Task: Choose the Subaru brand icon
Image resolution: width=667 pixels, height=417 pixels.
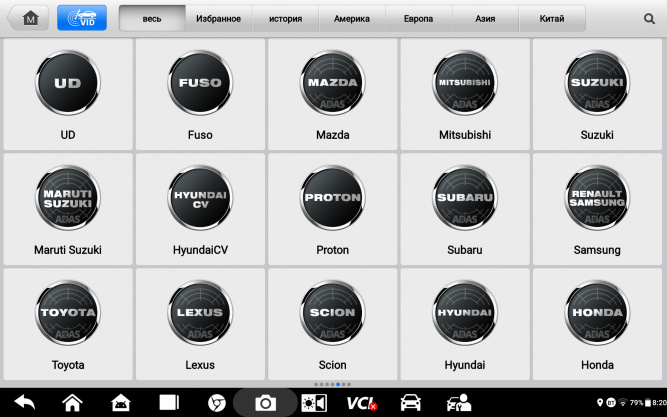Action: pos(465,198)
